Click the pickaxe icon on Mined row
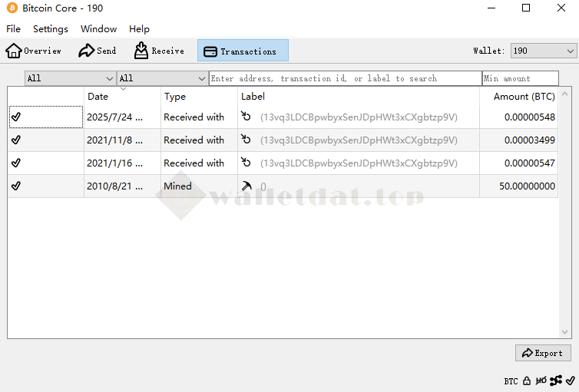Image resolution: width=579 pixels, height=392 pixels. tap(246, 186)
